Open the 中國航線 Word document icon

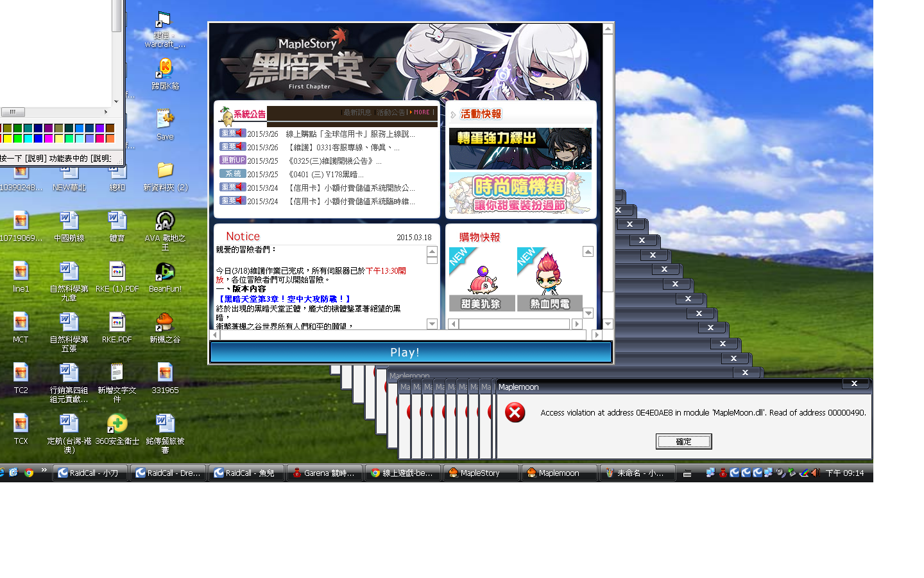(x=69, y=226)
